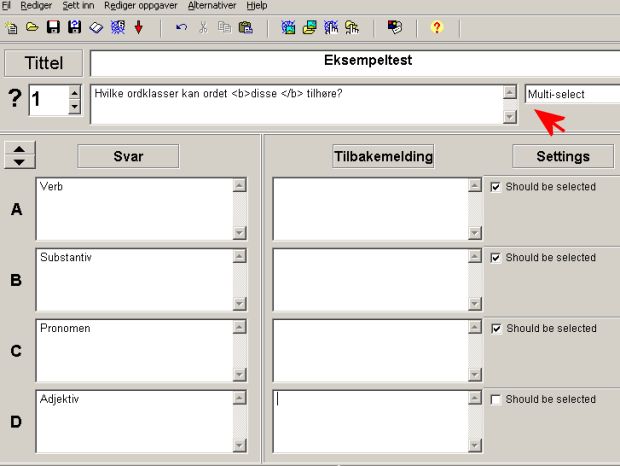
Task: Move answers up with the up arrow beside Svar
Action: (19, 149)
